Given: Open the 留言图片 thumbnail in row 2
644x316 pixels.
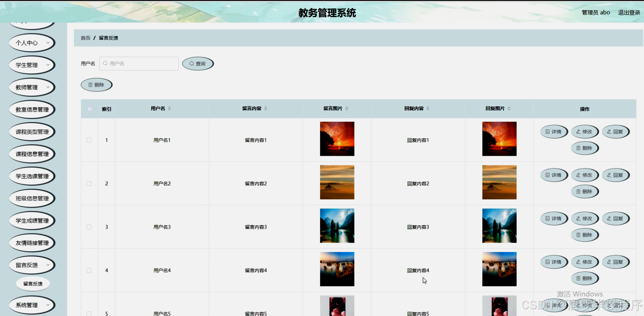Looking at the screenshot, I should 337,182.
